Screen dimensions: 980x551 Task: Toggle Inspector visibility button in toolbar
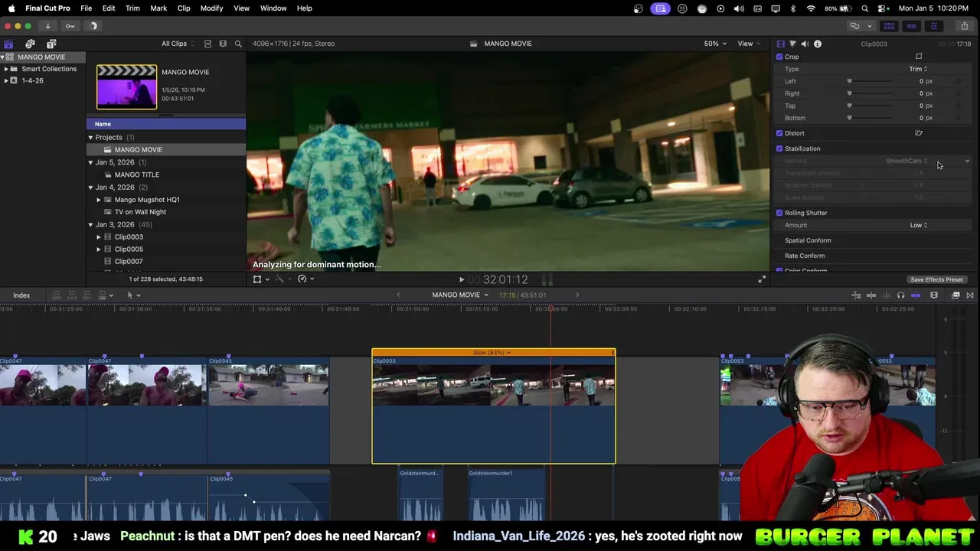[x=933, y=26]
